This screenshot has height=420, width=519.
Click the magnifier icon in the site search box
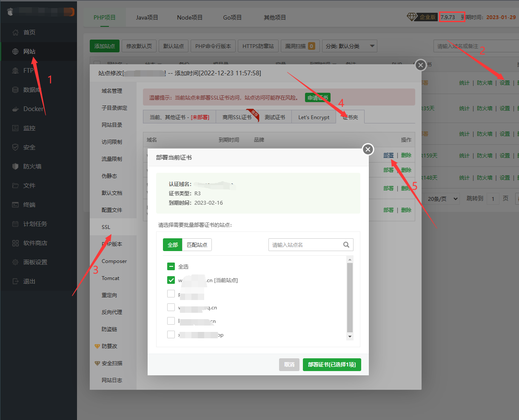pos(346,245)
